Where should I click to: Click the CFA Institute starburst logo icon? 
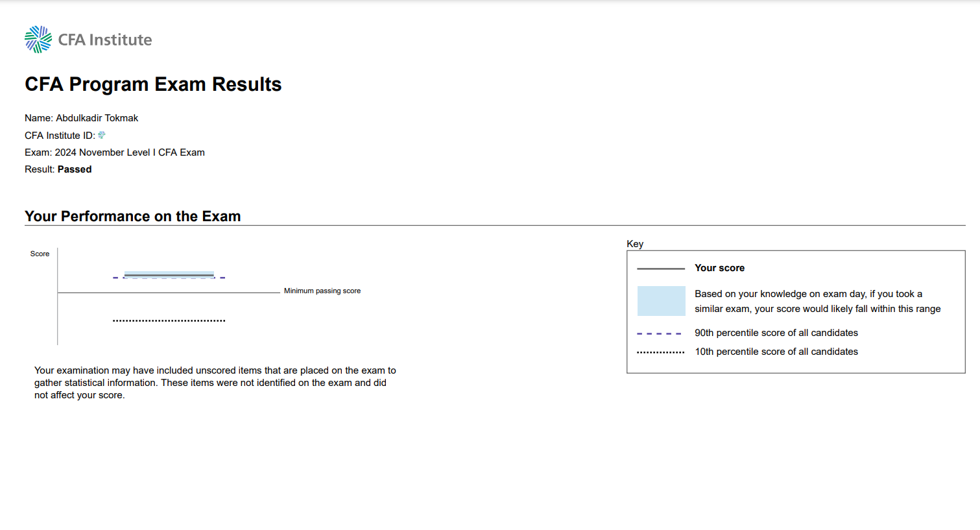(38, 40)
